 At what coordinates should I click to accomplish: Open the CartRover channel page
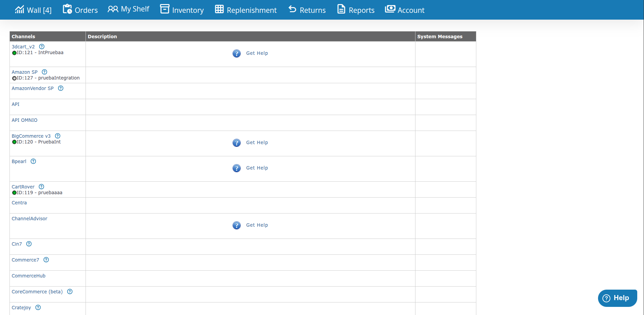tap(23, 186)
